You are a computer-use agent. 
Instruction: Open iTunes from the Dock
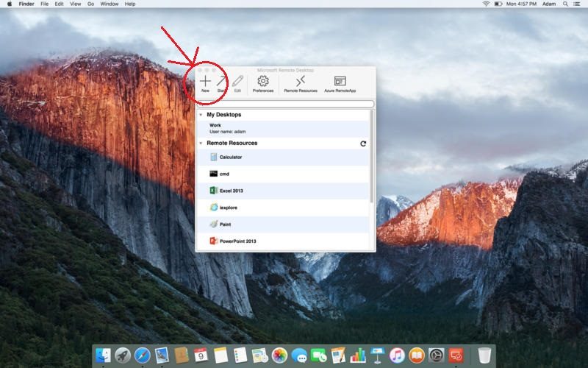tap(397, 355)
